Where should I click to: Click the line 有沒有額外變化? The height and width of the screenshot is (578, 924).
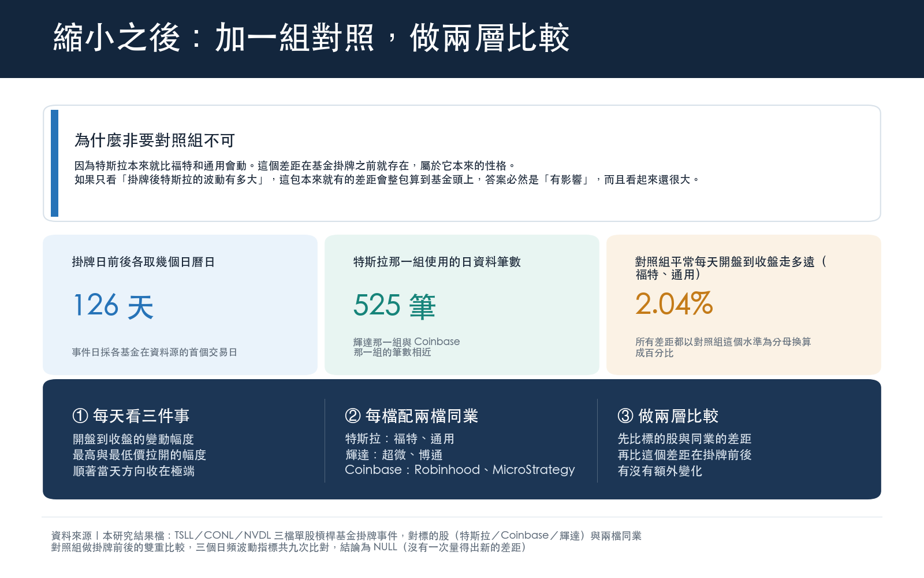point(660,471)
